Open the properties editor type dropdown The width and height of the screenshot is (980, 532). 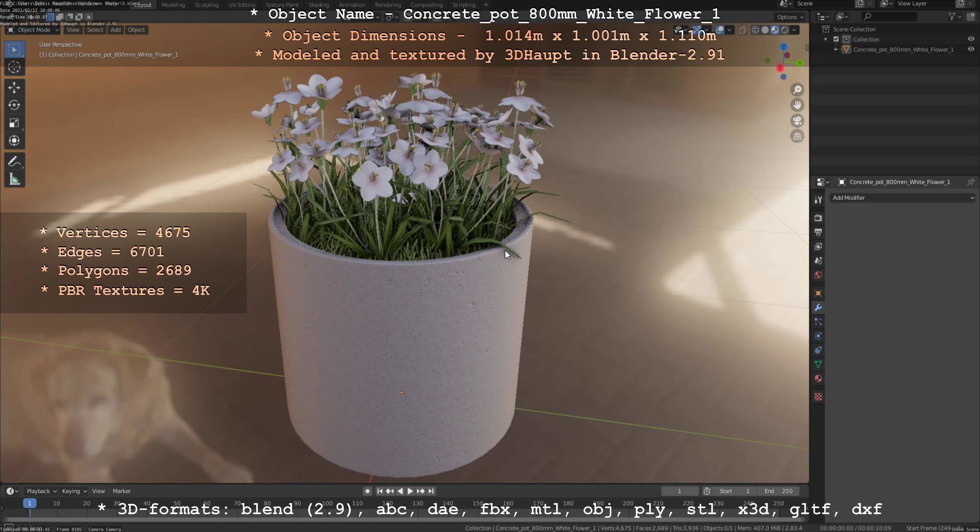823,182
